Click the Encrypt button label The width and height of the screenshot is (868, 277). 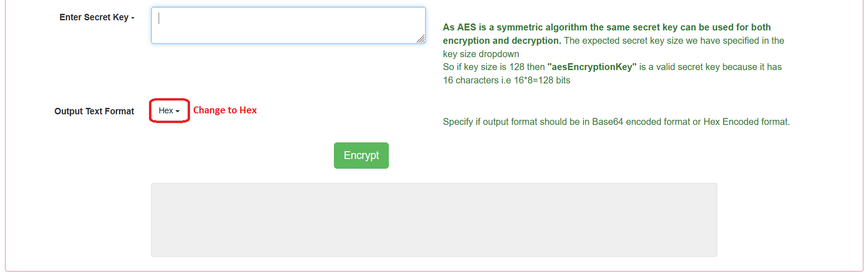pyautogui.click(x=361, y=155)
